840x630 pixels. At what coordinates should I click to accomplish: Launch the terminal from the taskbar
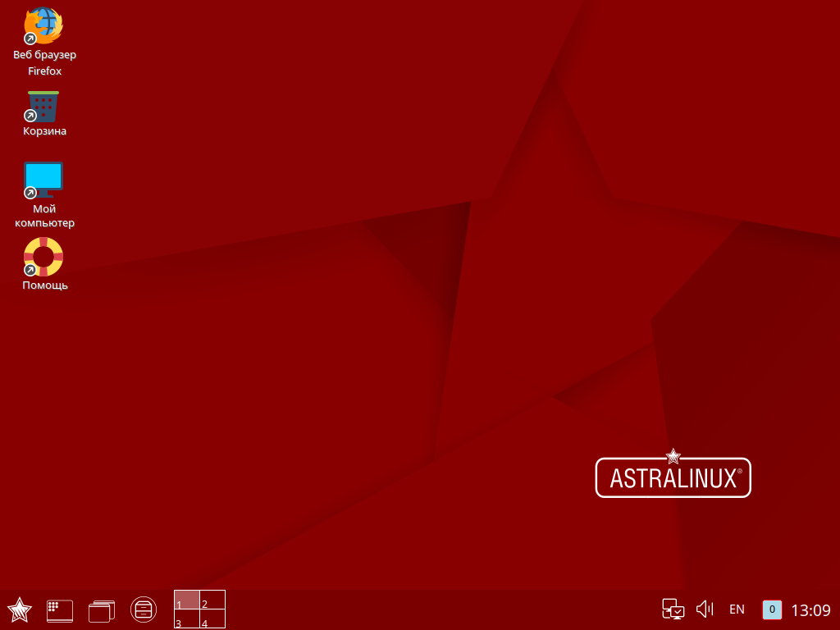59,610
